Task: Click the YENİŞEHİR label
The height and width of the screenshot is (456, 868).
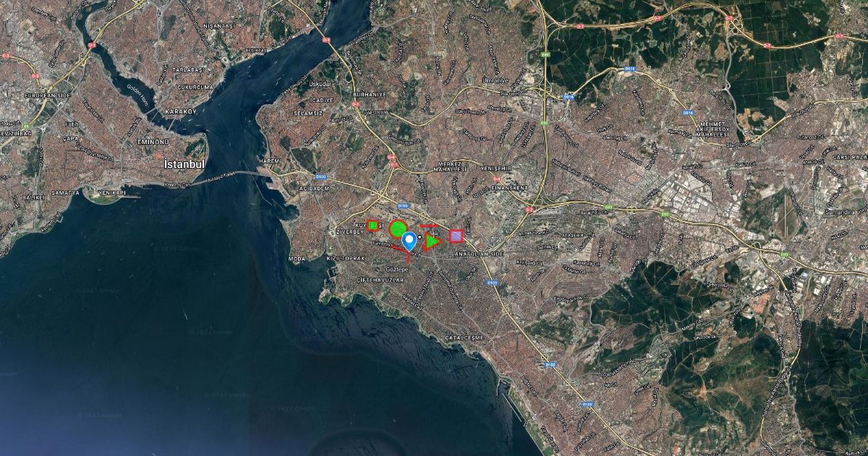Action: coord(498,168)
